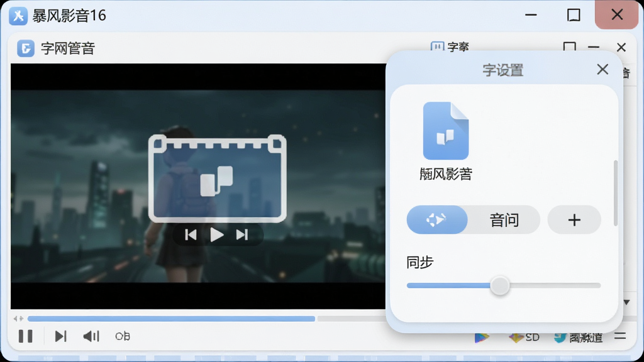
Task: Close the 字设置 settings panel
Action: [x=602, y=69]
